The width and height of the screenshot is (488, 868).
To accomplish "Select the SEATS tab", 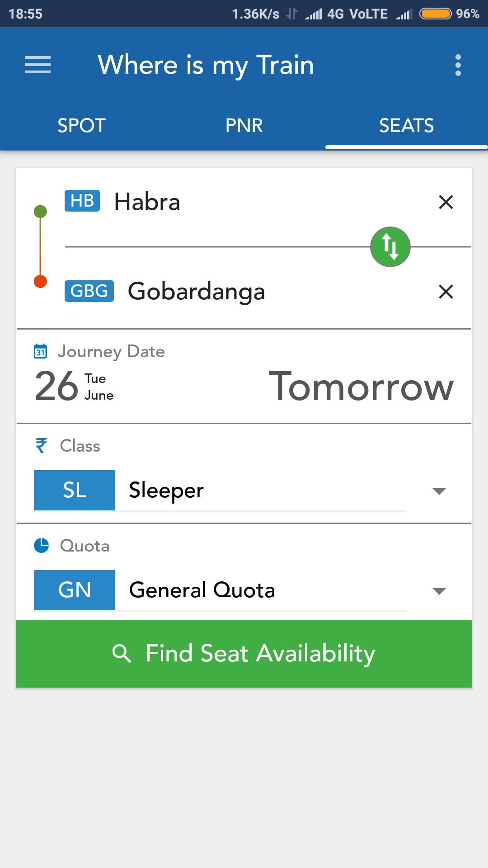I will click(x=406, y=125).
